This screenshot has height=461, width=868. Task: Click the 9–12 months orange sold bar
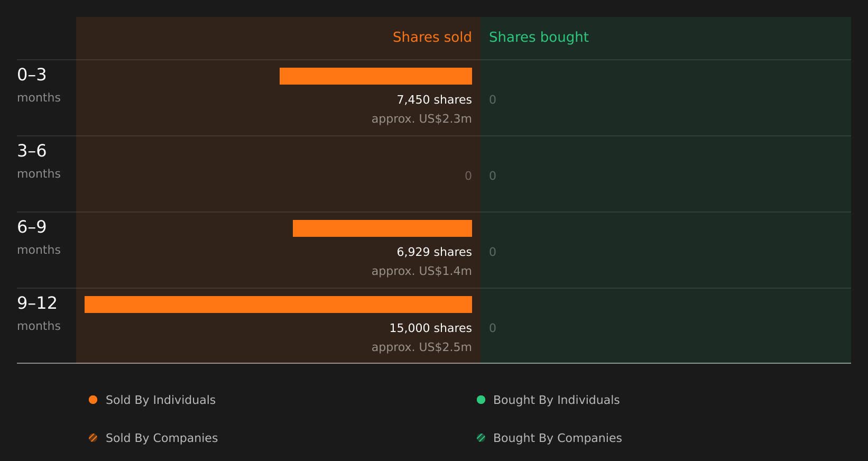point(278,305)
